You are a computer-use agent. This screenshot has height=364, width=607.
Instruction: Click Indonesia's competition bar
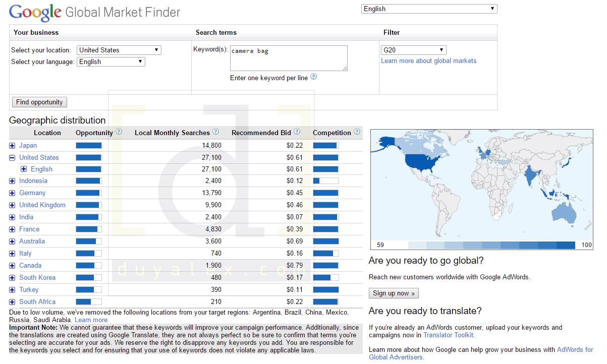[326, 180]
